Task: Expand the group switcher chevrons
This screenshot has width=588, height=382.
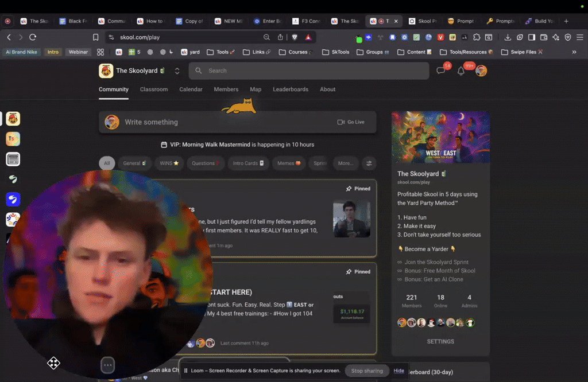Action: pos(177,71)
